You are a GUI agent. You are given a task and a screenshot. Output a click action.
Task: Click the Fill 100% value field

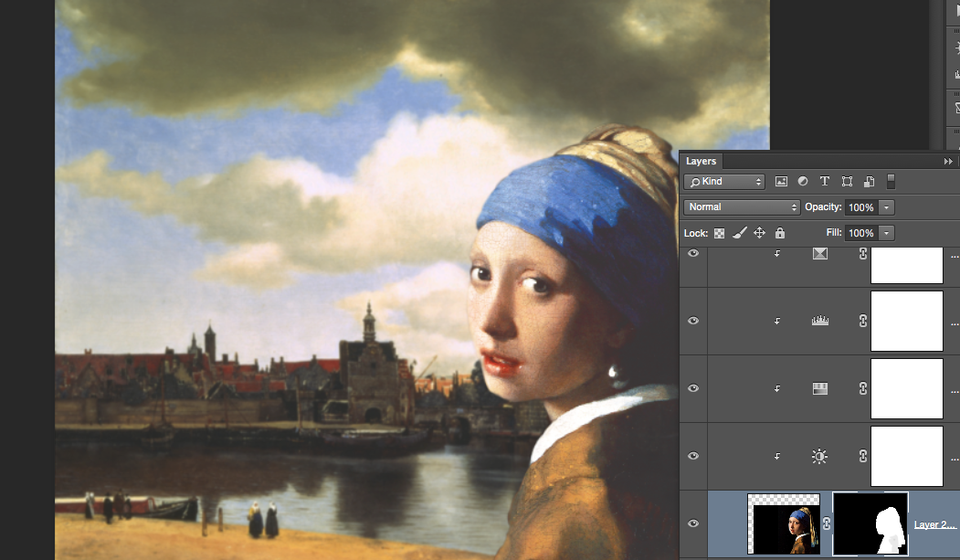(x=861, y=233)
